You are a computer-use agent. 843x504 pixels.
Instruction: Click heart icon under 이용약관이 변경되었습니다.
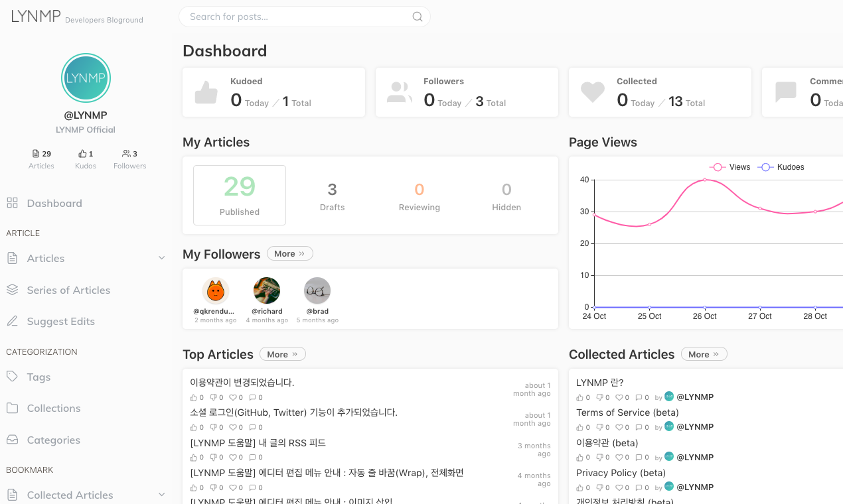[x=233, y=398]
